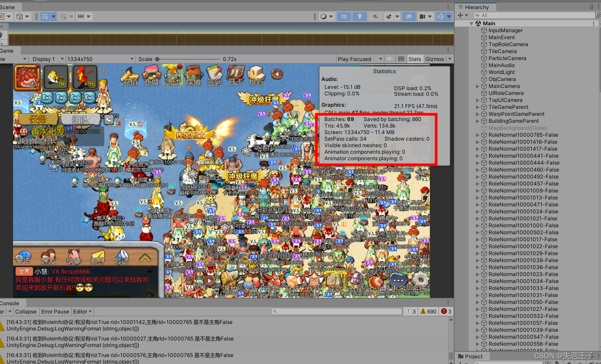The width and height of the screenshot is (601, 364).
Task: Toggle the error filter with the red icon
Action: click(446, 311)
